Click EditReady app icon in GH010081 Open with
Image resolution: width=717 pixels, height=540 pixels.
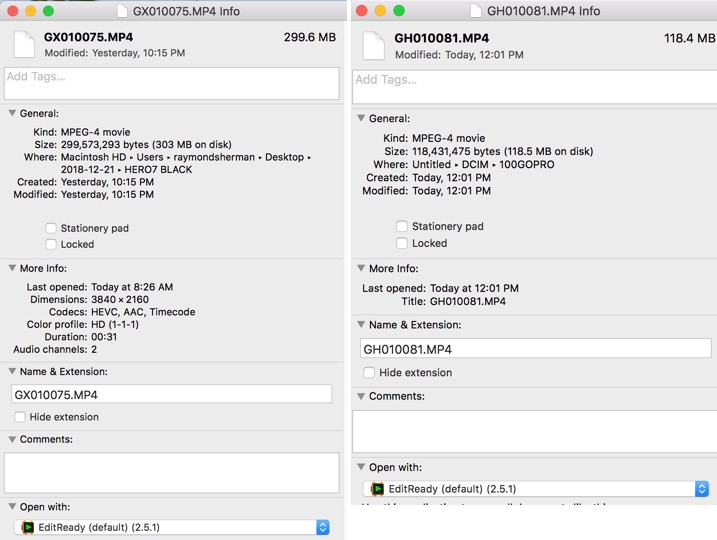pos(377,489)
